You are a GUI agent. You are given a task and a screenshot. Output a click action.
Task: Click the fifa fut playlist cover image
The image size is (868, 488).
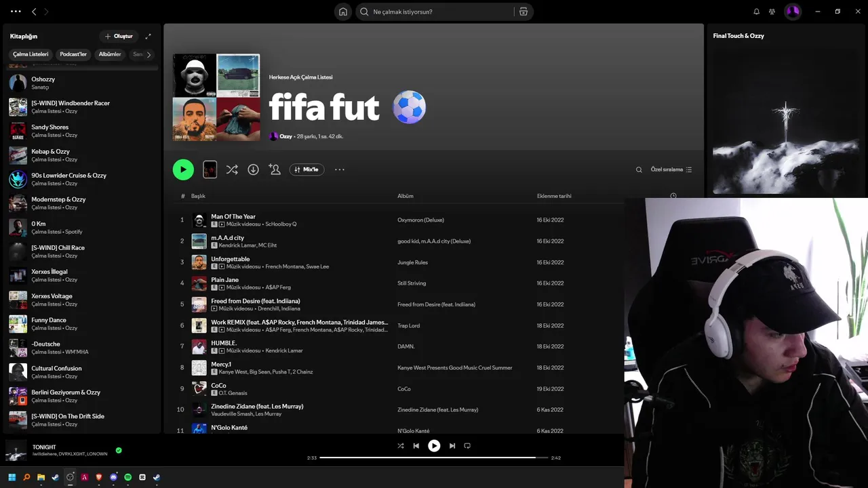[x=216, y=98]
